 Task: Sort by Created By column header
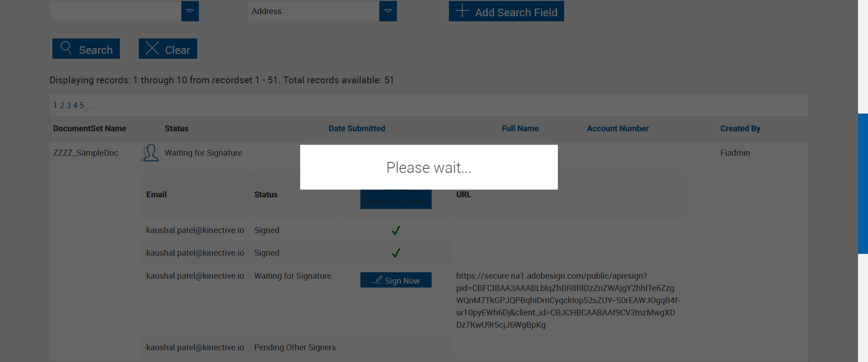pyautogui.click(x=740, y=129)
